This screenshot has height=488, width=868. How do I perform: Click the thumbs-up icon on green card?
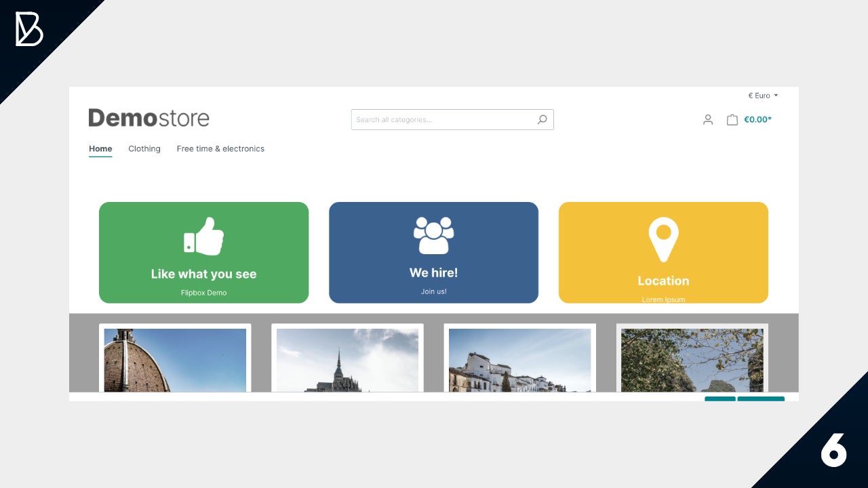coord(203,237)
